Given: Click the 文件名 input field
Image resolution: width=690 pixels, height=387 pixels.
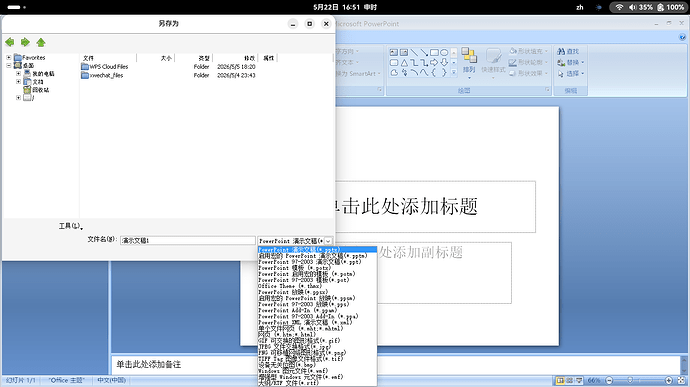Looking at the screenshot, I should click(188, 240).
